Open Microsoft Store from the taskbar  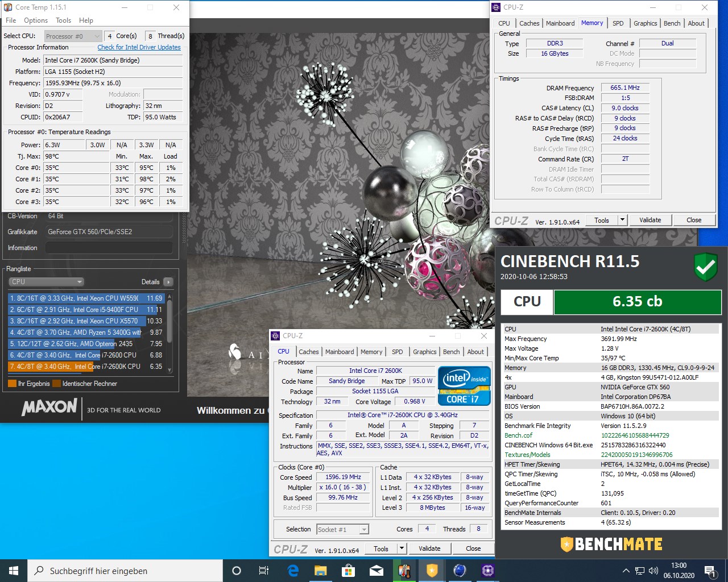click(x=348, y=571)
